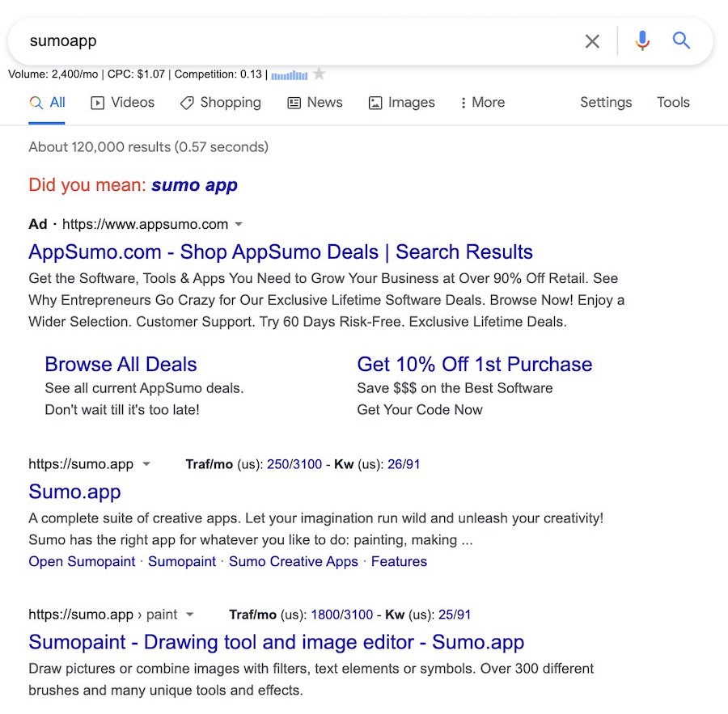Click the Features sitelink

[399, 561]
